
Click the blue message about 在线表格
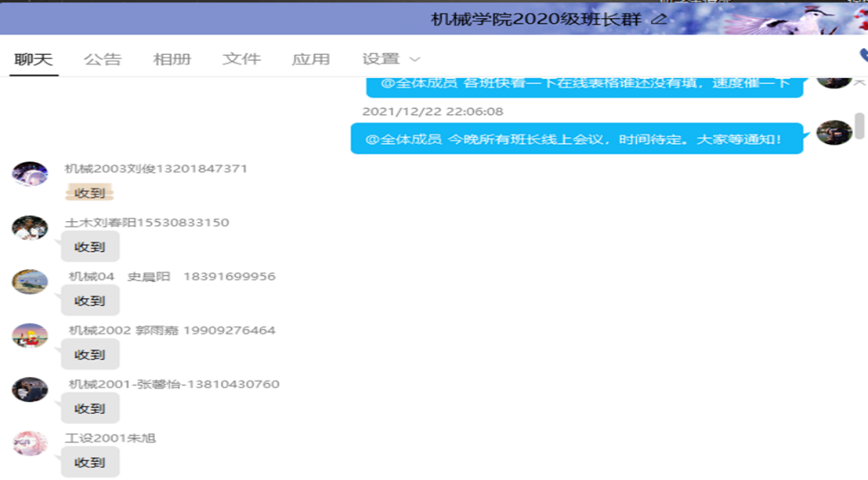click(585, 83)
